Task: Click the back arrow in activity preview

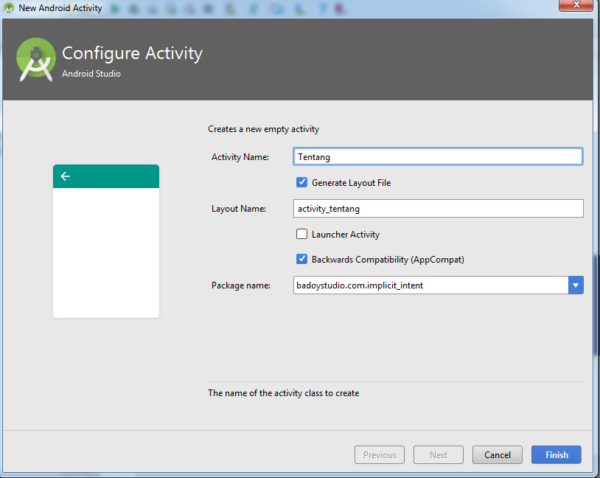Action: (x=66, y=176)
